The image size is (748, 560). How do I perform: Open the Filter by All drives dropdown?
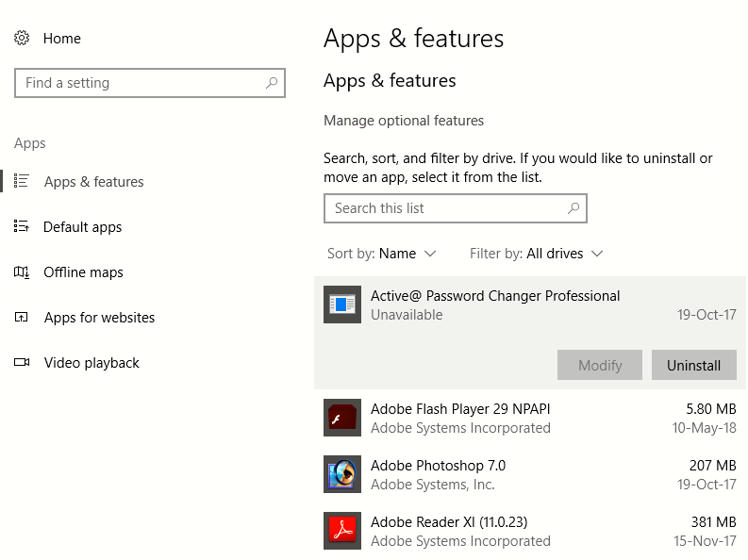[x=537, y=254]
